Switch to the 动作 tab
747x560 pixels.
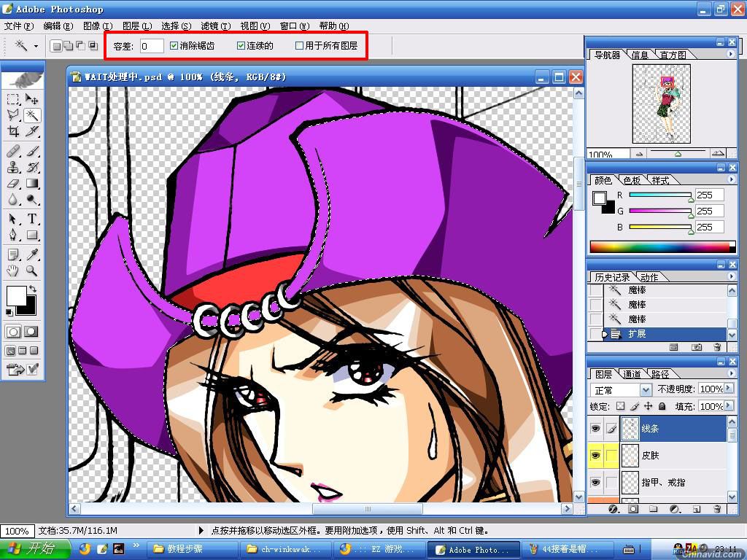tap(649, 277)
